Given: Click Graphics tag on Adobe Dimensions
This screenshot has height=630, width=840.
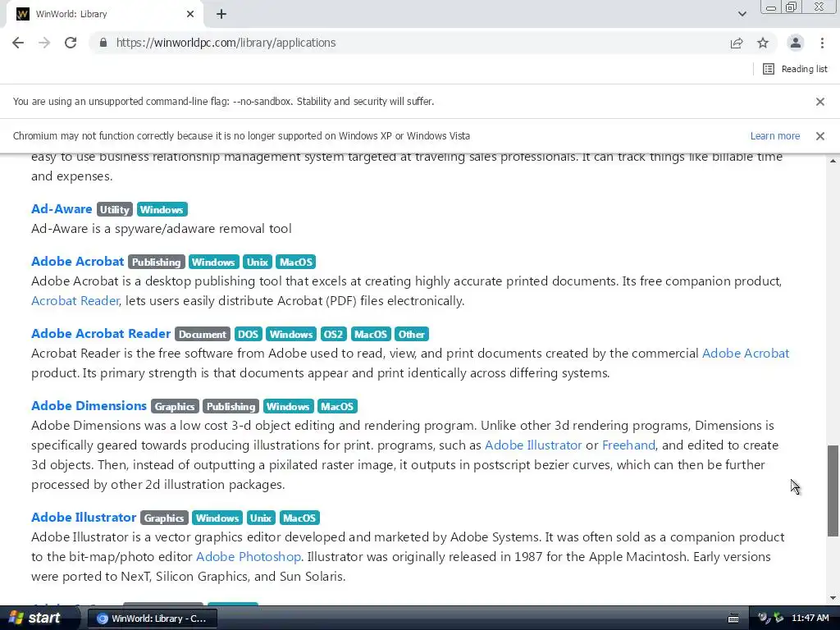Looking at the screenshot, I should coord(175,407).
